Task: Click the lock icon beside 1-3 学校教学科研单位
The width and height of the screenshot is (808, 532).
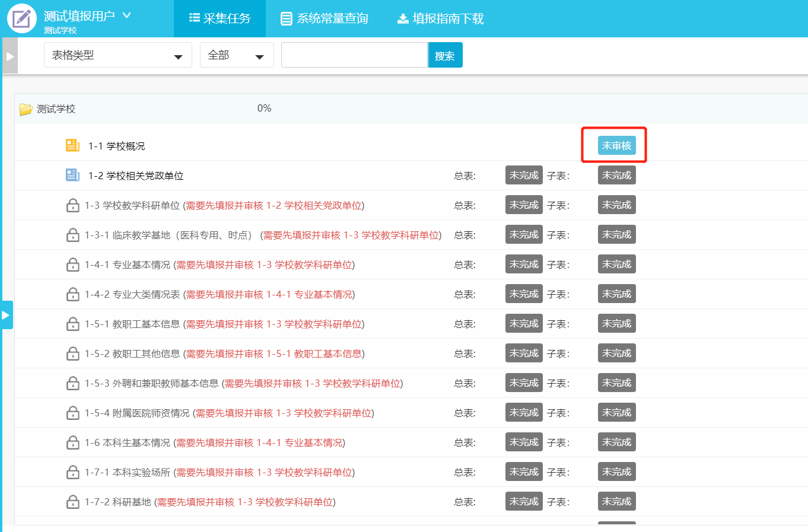Action: click(72, 205)
